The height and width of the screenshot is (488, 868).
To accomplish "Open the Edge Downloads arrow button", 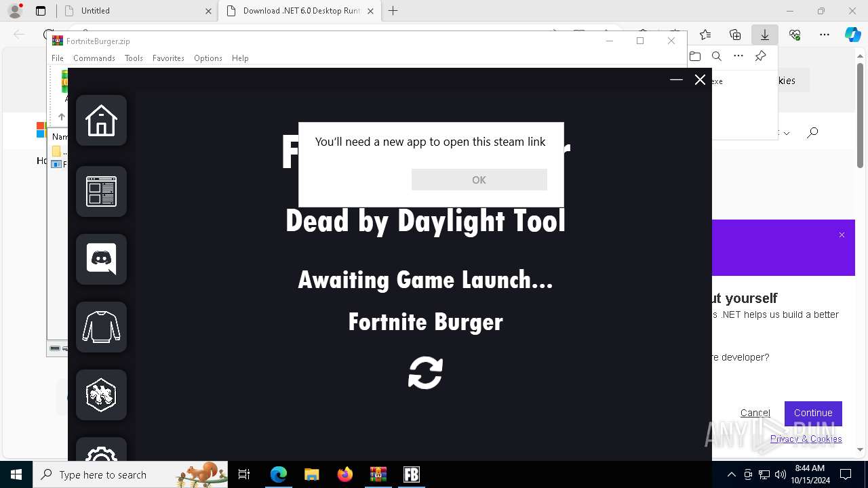I will pyautogui.click(x=765, y=35).
